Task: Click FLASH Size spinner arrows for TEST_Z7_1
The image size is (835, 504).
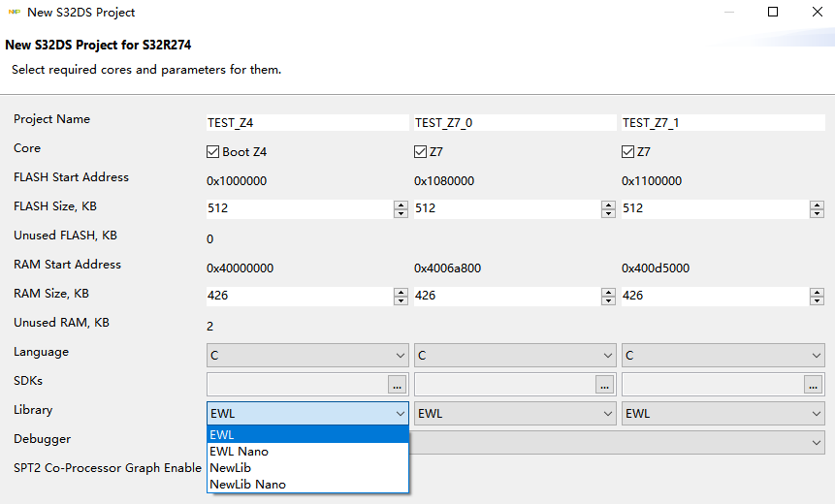Action: tap(817, 208)
